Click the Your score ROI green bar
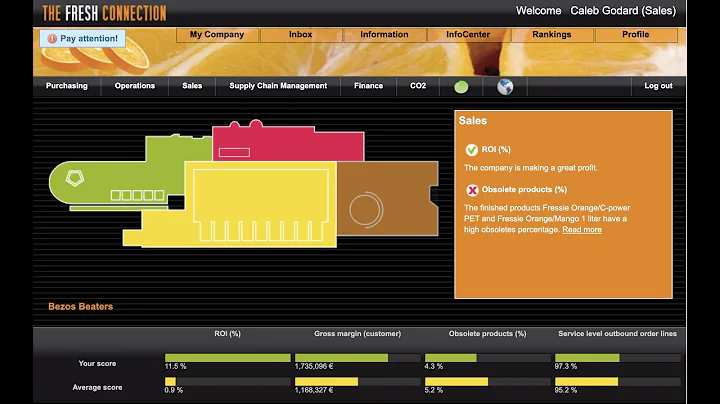 pyautogui.click(x=228, y=358)
